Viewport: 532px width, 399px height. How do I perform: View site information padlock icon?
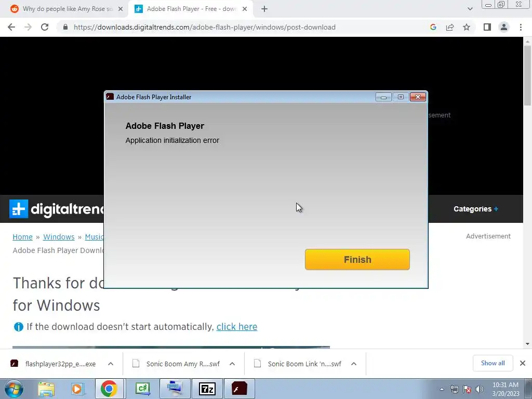click(65, 27)
